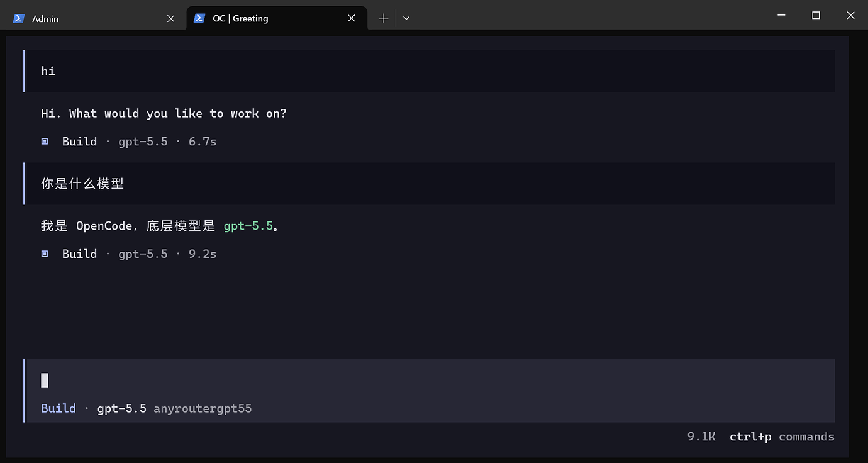Click the anyroutergpt55 provider name
The height and width of the screenshot is (463, 868).
click(203, 408)
